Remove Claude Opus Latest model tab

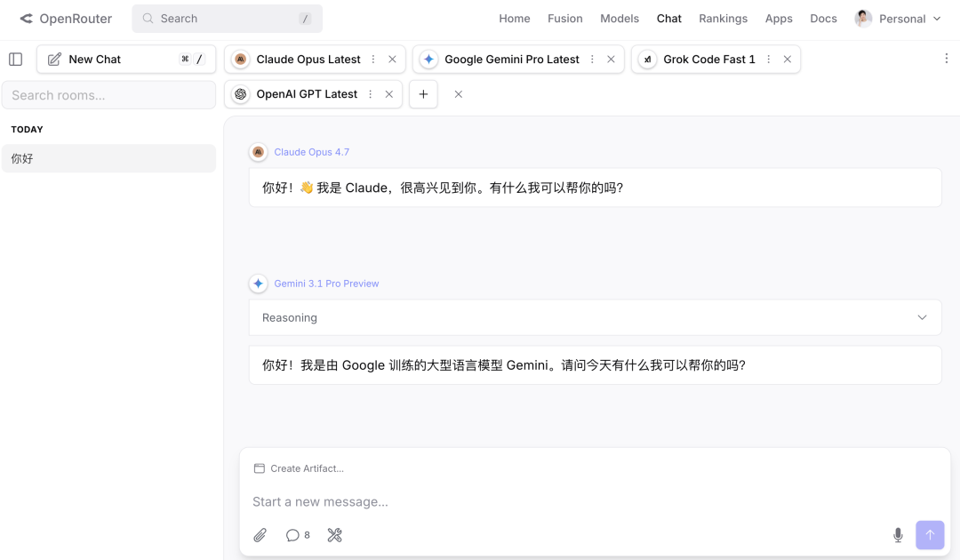pos(393,60)
